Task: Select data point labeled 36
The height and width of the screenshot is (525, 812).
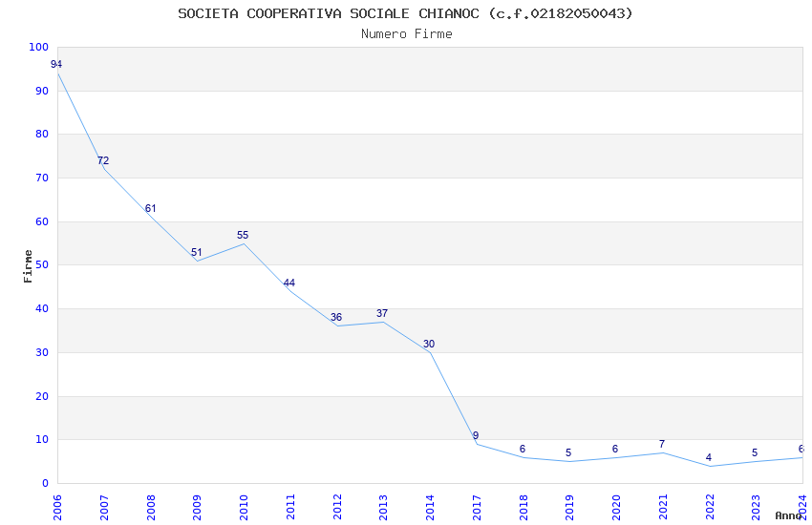Action: (x=336, y=318)
